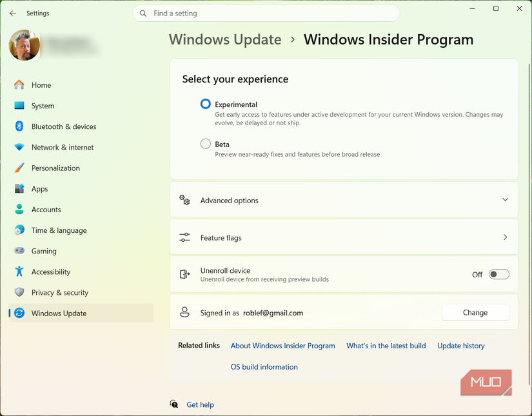Click Windows Update breadcrumb
This screenshot has width=532, height=416.
click(x=225, y=39)
